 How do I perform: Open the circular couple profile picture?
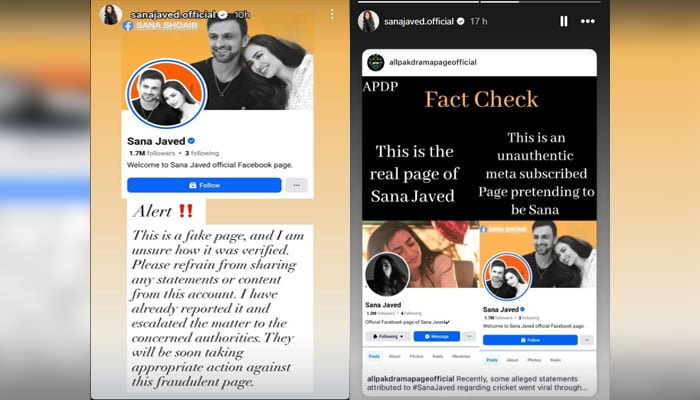166,93
